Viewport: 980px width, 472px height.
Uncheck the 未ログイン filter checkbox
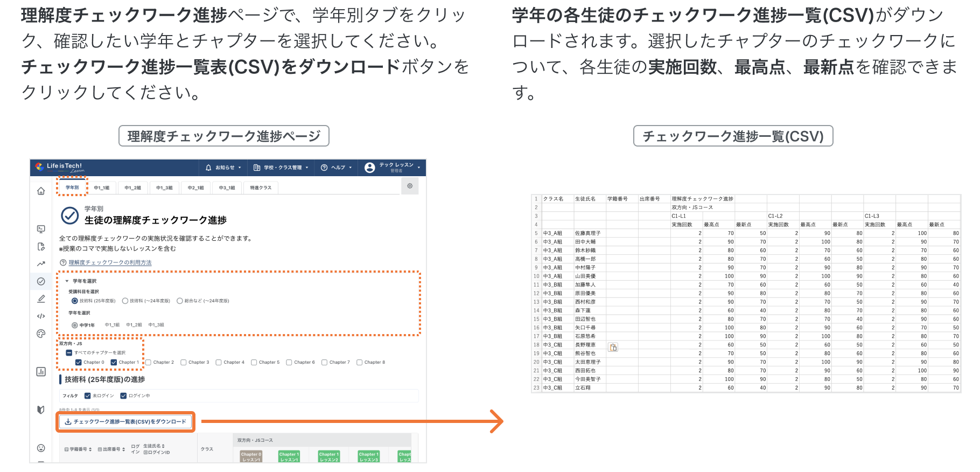tap(88, 396)
